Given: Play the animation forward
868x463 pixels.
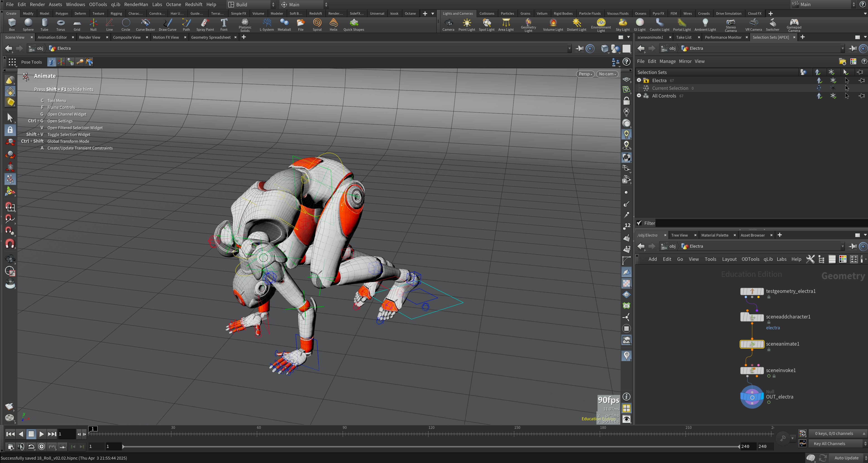Looking at the screenshot, I should click(41, 434).
